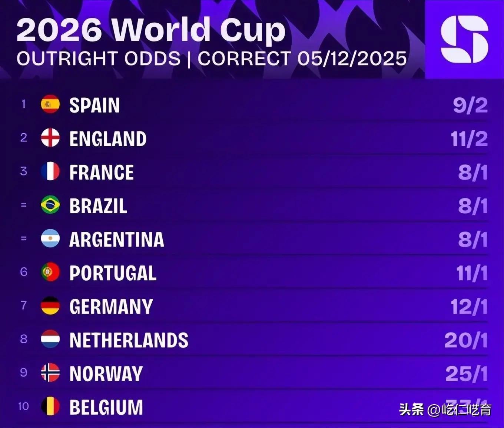The width and height of the screenshot is (504, 428).
Task: Click the Brazil flag icon
Action: 50,205
